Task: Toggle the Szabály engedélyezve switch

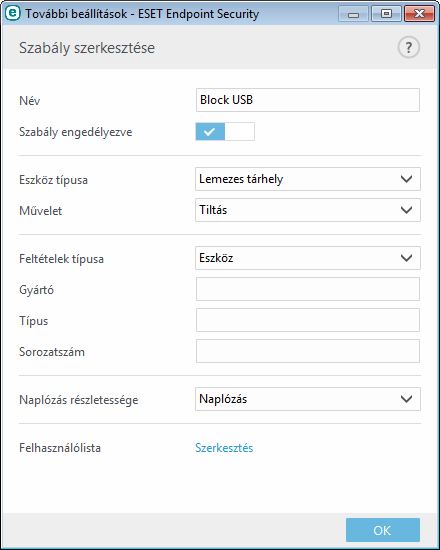Action: tap(225, 132)
